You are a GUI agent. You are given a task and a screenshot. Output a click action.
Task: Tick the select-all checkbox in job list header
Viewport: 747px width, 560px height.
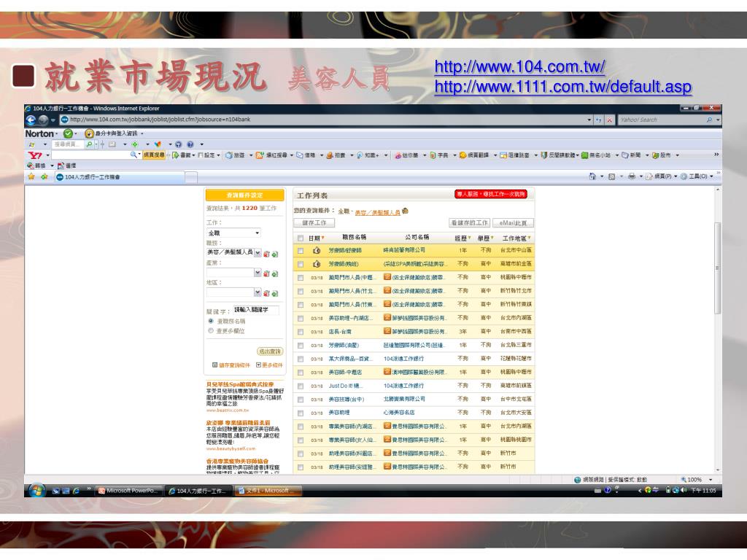coord(300,238)
